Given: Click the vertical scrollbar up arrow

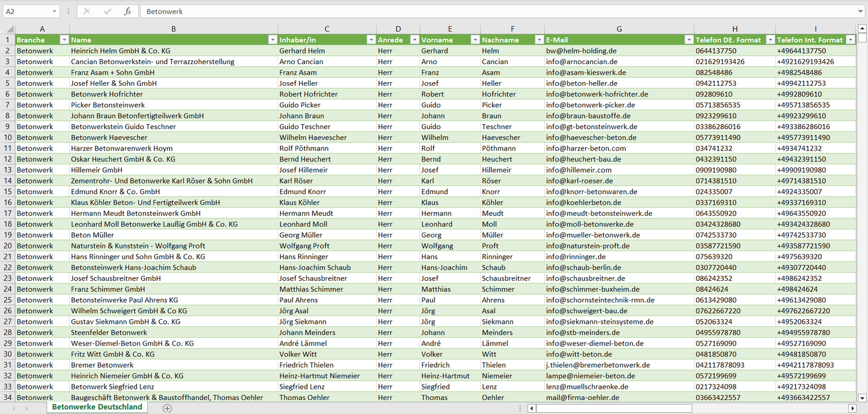Looking at the screenshot, I should click(863, 29).
